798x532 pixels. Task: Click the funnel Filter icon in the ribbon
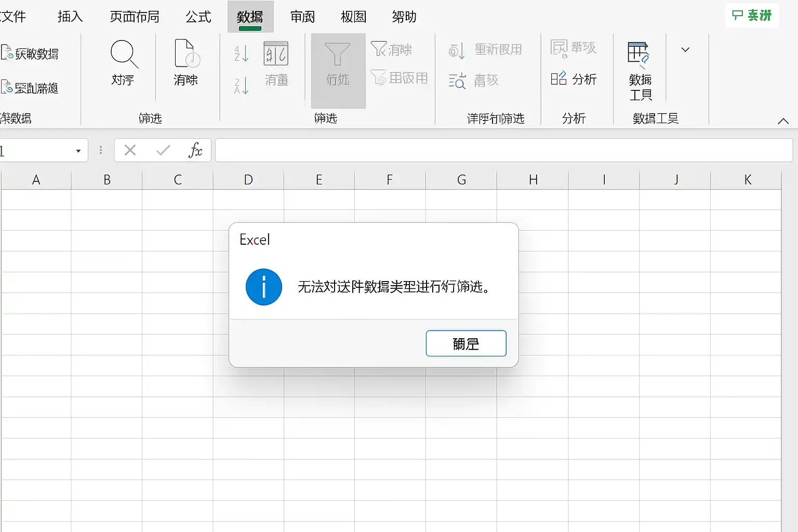(x=337, y=55)
